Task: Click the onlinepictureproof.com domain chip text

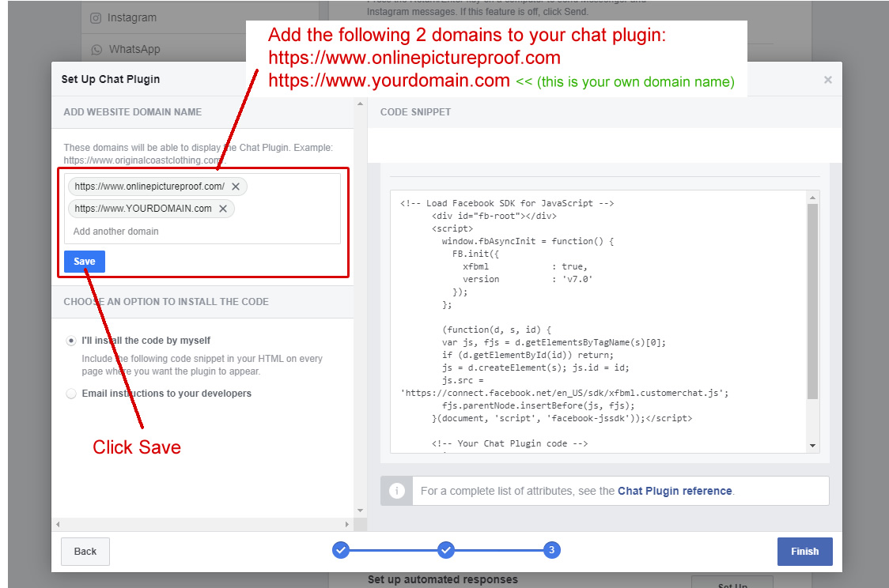Action: click(149, 187)
